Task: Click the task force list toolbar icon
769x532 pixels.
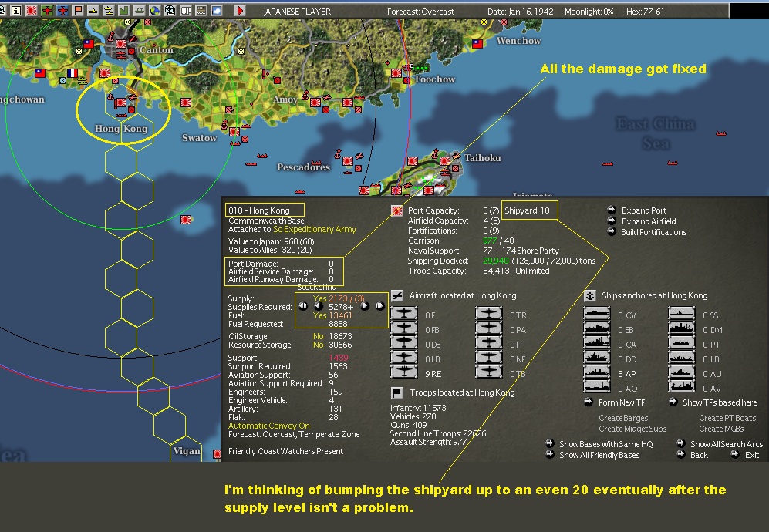Action: (140, 10)
